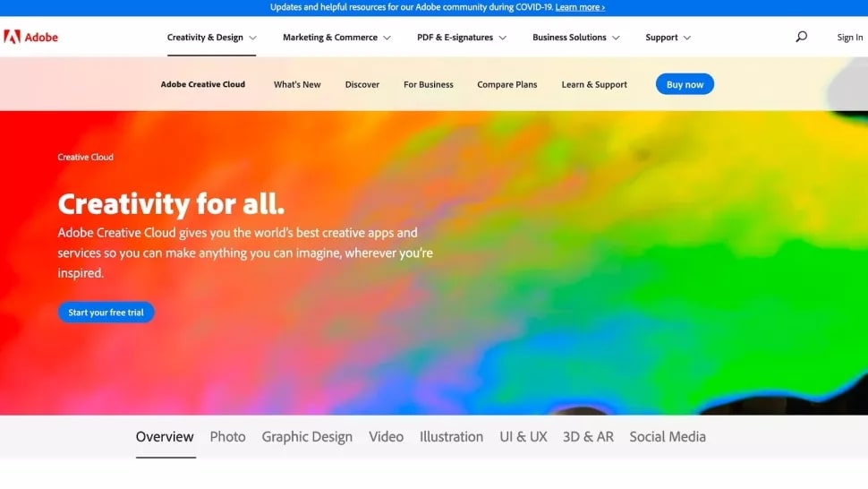
Task: Switch to the 3D & AR tab
Action: [x=588, y=436]
